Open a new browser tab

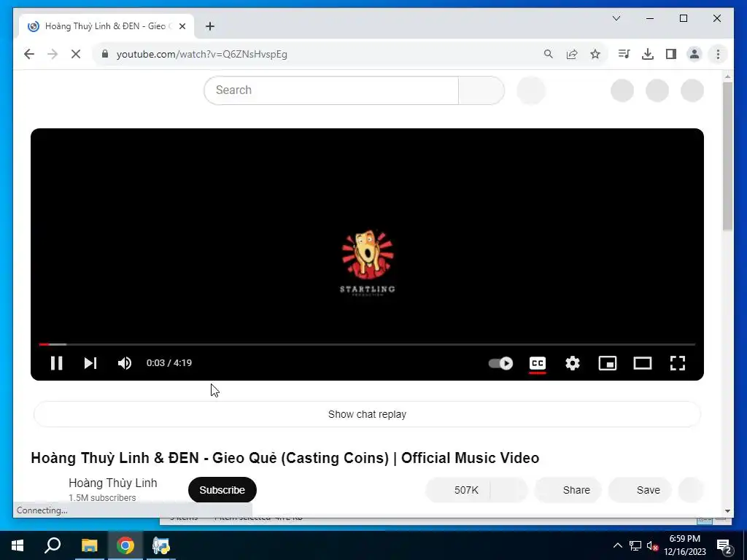point(209,26)
